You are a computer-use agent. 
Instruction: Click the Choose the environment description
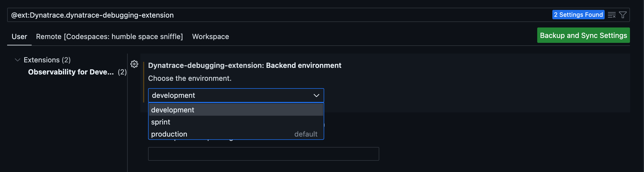click(x=190, y=78)
